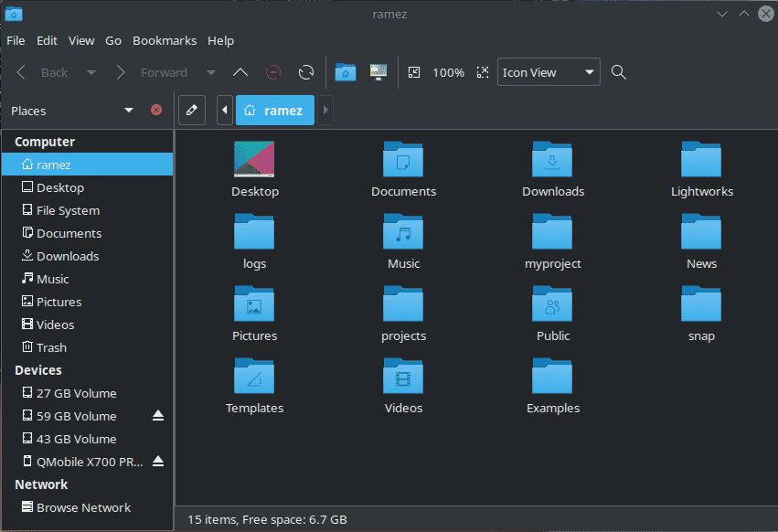Click the Computer toolbar icon
The height and width of the screenshot is (532, 778).
tap(378, 72)
